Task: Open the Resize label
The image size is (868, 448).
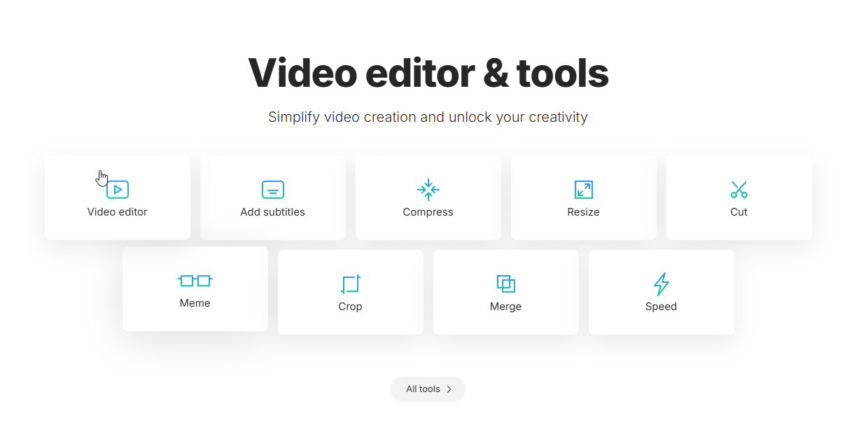Action: coord(584,212)
